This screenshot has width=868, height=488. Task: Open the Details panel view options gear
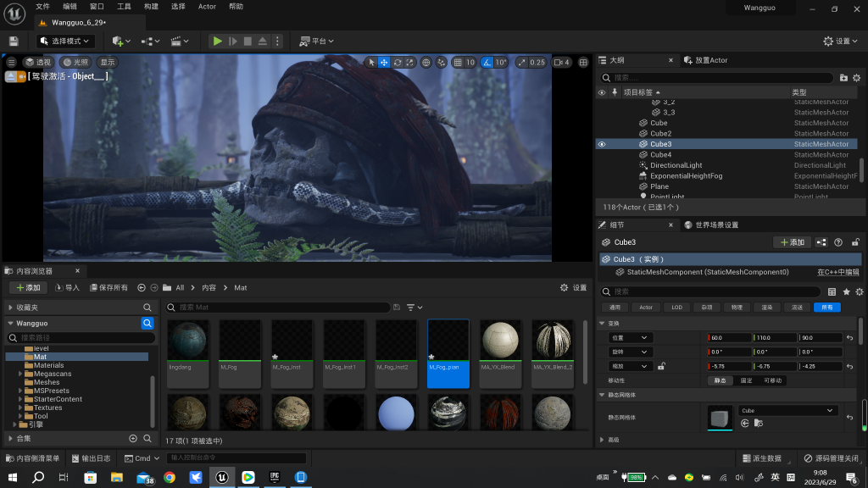[x=860, y=291]
